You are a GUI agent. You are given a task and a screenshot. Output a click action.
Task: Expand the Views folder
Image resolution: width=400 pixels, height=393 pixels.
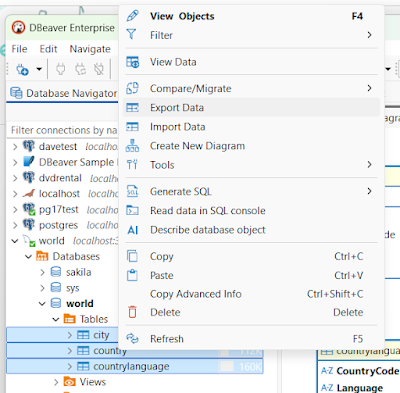[56, 382]
